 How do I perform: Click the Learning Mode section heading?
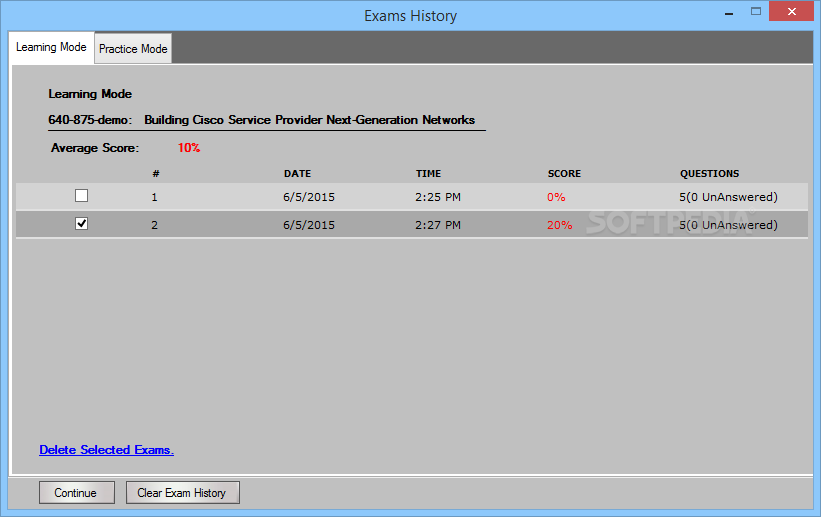pyautogui.click(x=90, y=94)
